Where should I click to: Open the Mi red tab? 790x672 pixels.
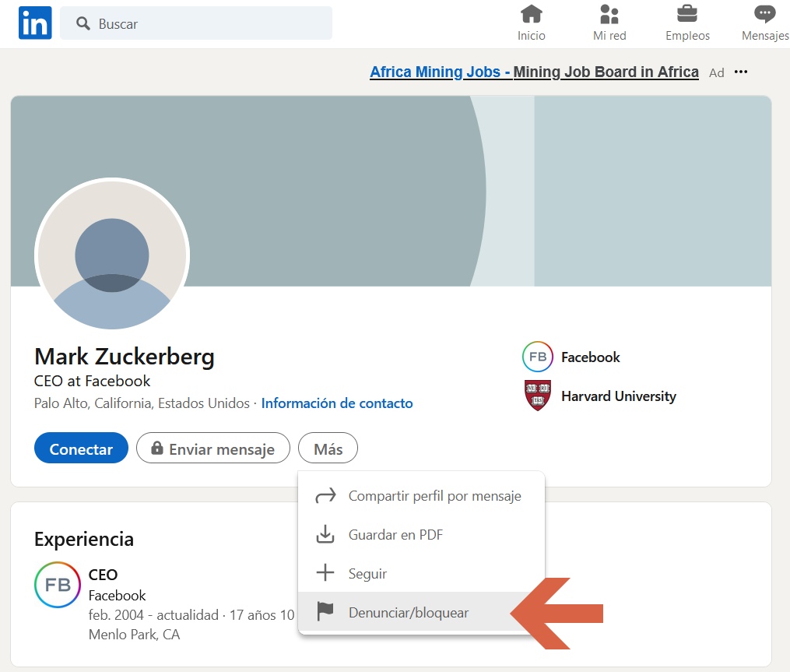click(609, 23)
